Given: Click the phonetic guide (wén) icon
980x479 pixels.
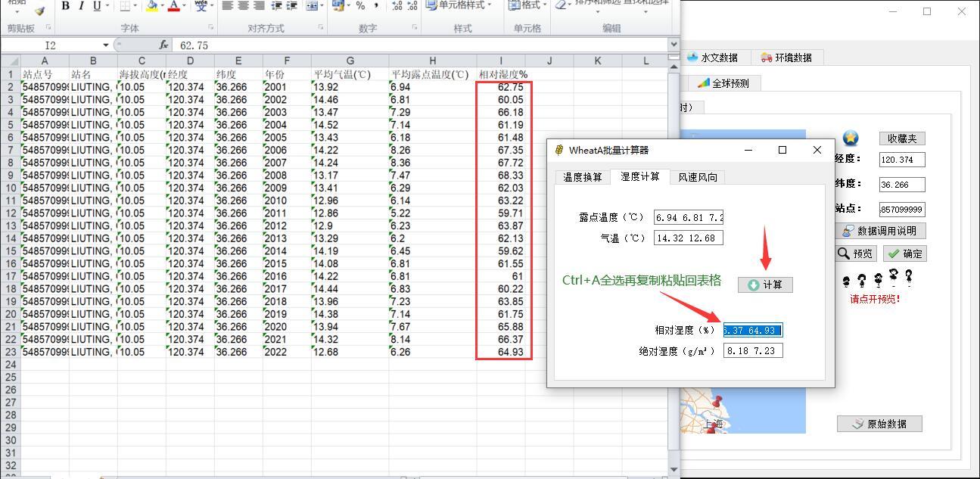Looking at the screenshot, I should click(200, 6).
